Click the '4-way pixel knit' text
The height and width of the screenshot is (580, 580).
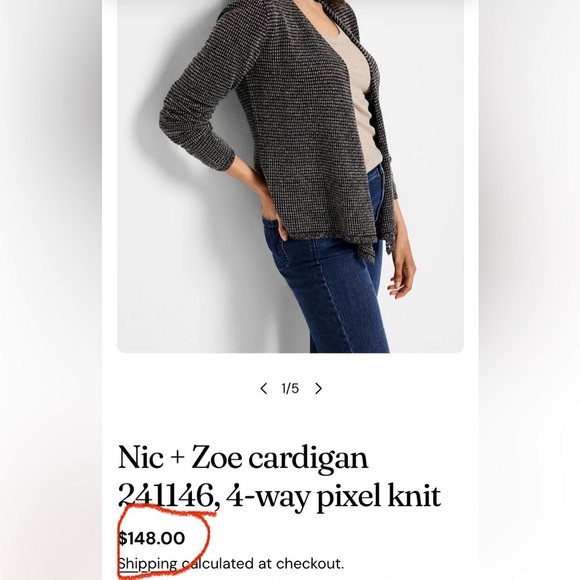point(334,496)
